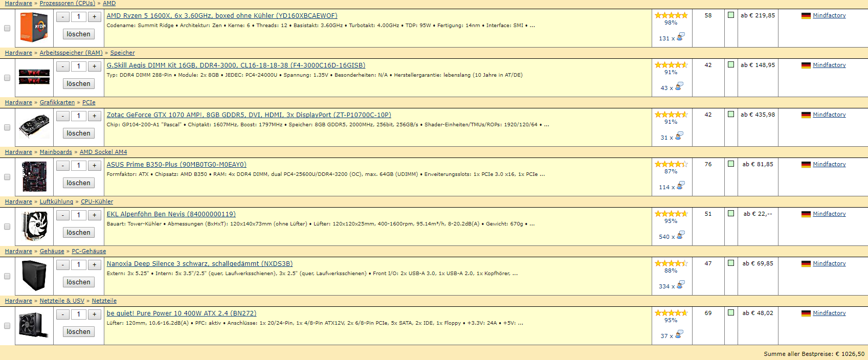
Task: Tick the left selection checkbox for EKL Alpenföhn
Action: pos(7,227)
